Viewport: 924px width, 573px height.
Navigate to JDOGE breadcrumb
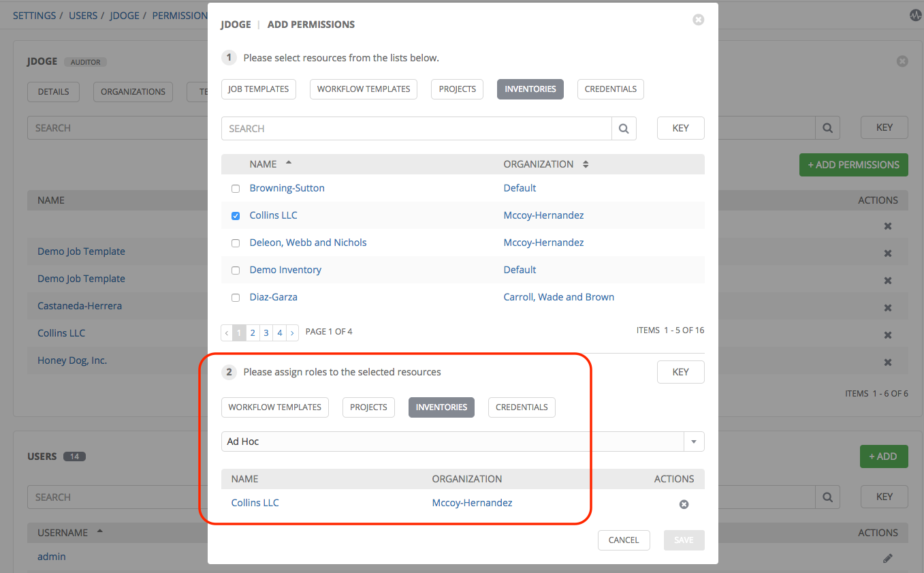coord(125,15)
